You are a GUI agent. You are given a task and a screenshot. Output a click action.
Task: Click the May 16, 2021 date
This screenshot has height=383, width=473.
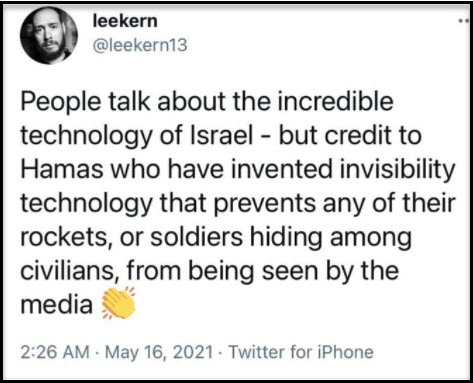159,352
